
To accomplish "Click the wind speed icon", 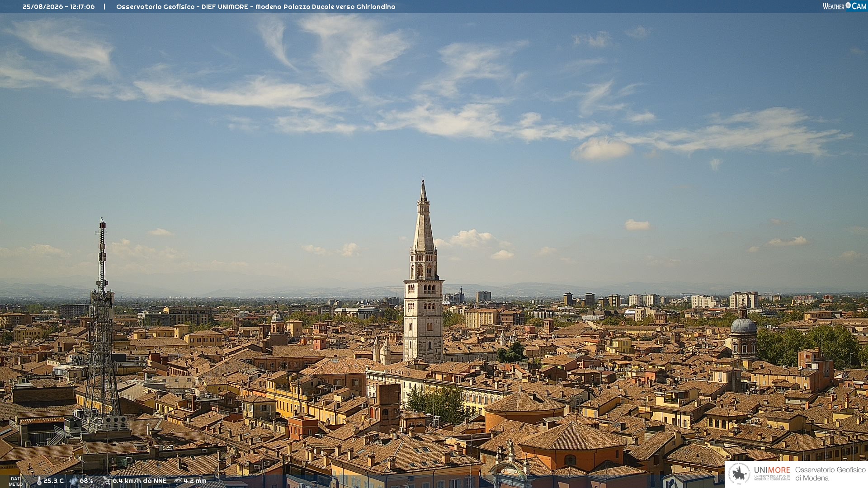I will tap(107, 481).
